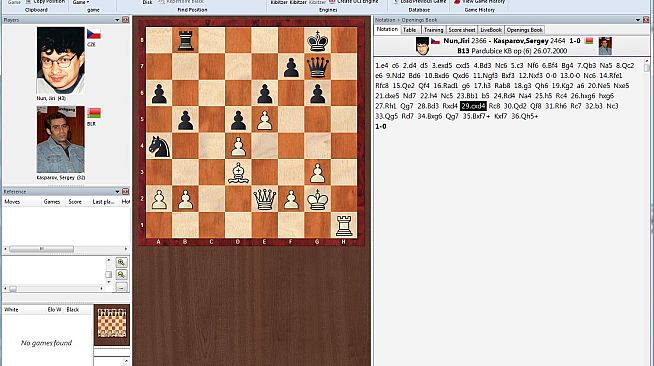Switch to the Table tab
The image size is (654, 366).
coord(410,30)
